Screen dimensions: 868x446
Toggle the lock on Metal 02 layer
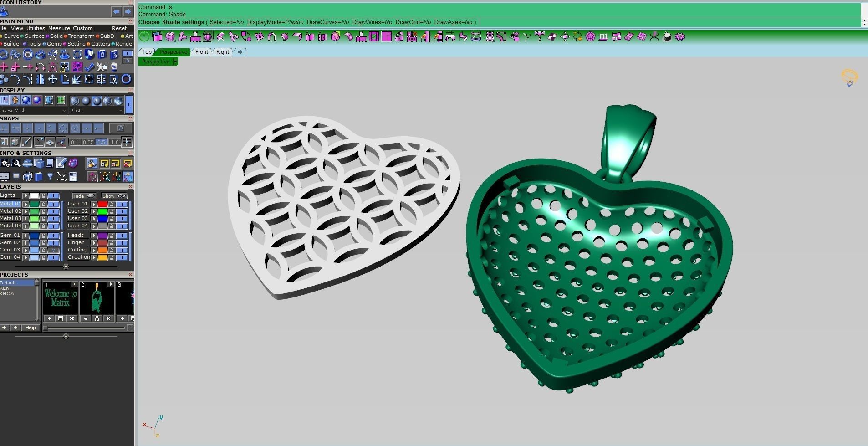(x=43, y=211)
